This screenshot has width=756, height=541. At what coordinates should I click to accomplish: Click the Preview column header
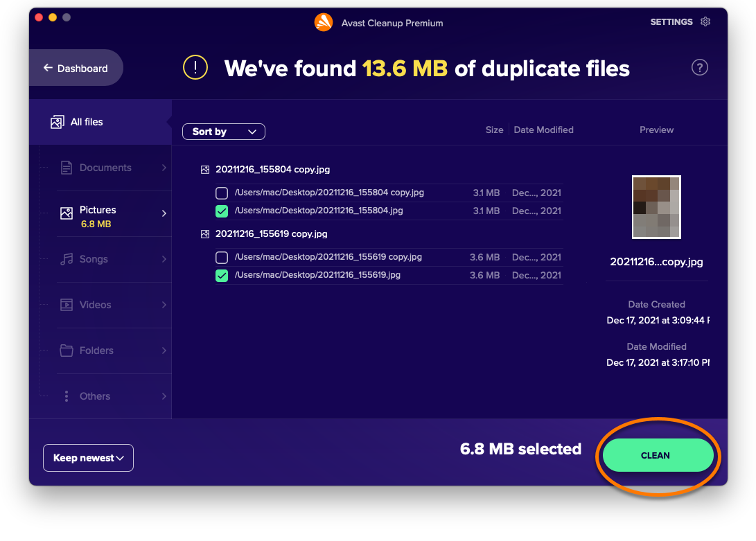pos(656,130)
